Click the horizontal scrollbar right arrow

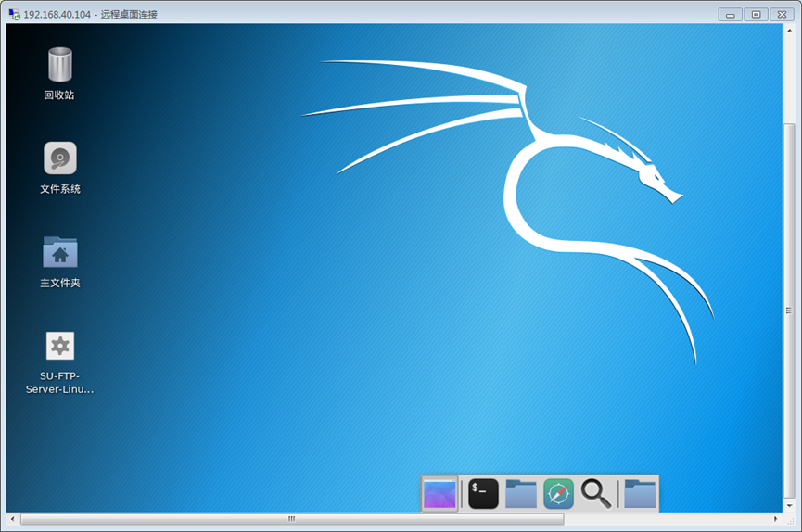[776, 519]
